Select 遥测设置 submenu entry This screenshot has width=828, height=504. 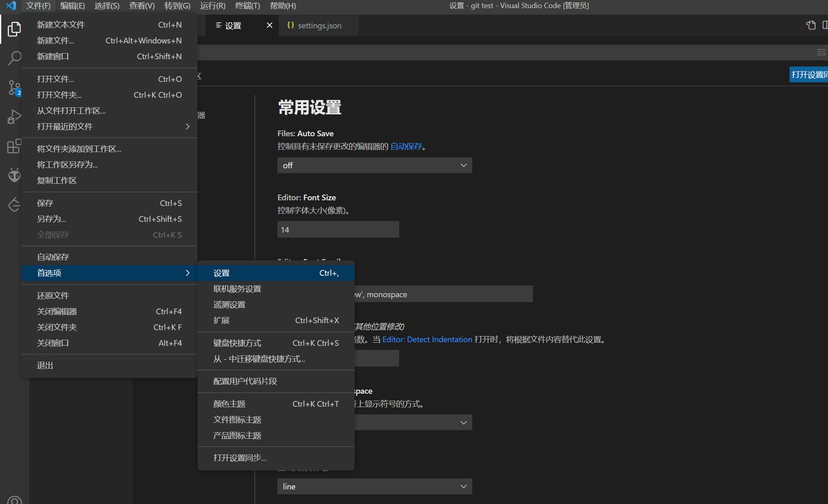coord(276,305)
